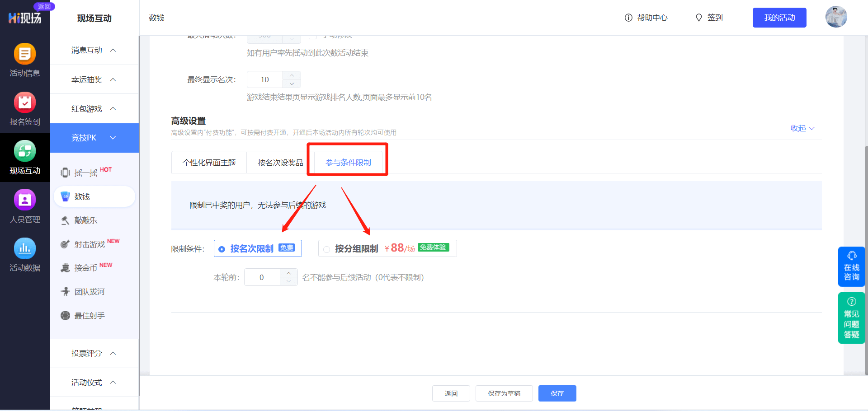Collapse advanced settings via 收起
Screen dimensions: 868x411
click(x=802, y=128)
